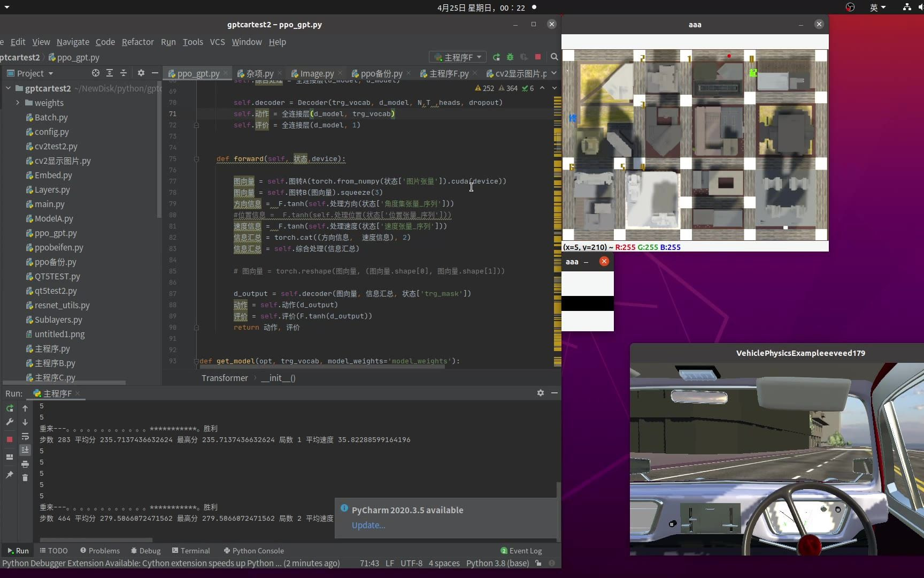The width and height of the screenshot is (924, 578).
Task: Show hidden editor tabs dropdown arrow
Action: tap(554, 73)
